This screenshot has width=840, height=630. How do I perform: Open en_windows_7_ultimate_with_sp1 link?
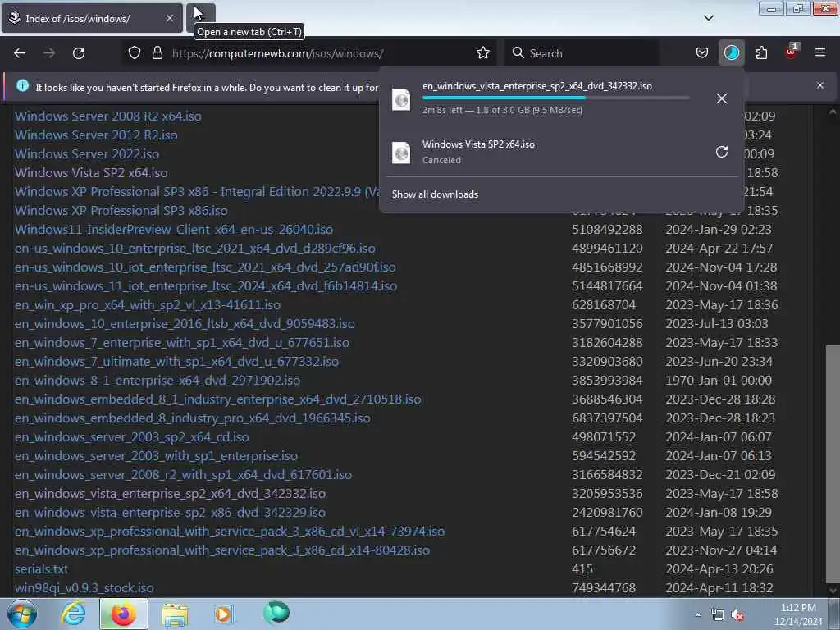click(x=177, y=362)
